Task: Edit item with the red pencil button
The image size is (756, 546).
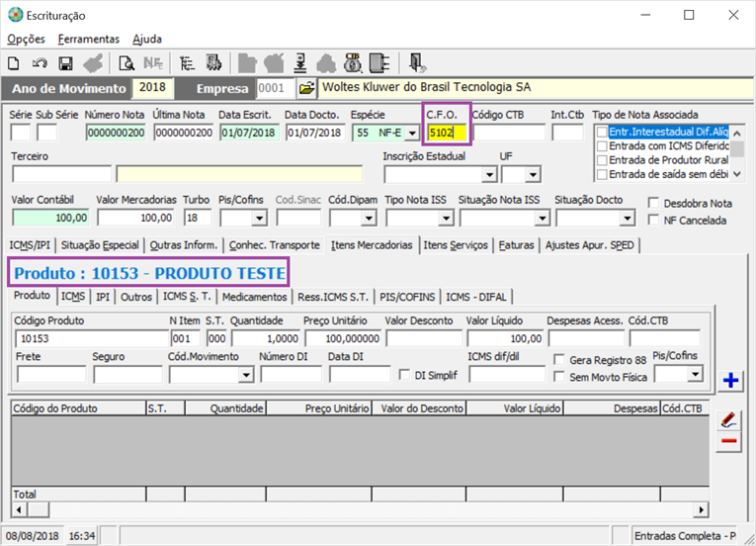Action: [730, 419]
